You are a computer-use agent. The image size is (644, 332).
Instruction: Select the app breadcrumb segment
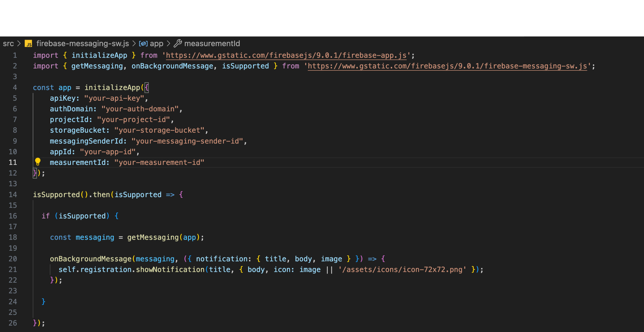[156, 44]
